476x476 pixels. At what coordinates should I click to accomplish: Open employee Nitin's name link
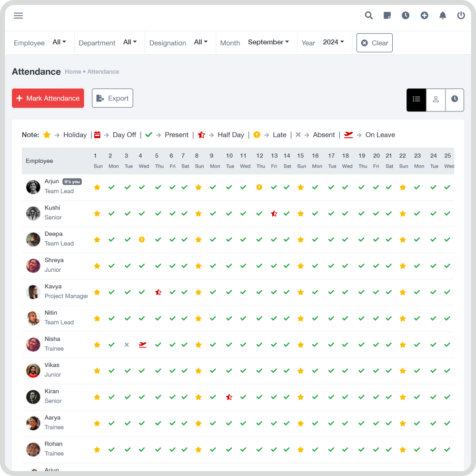click(x=51, y=313)
